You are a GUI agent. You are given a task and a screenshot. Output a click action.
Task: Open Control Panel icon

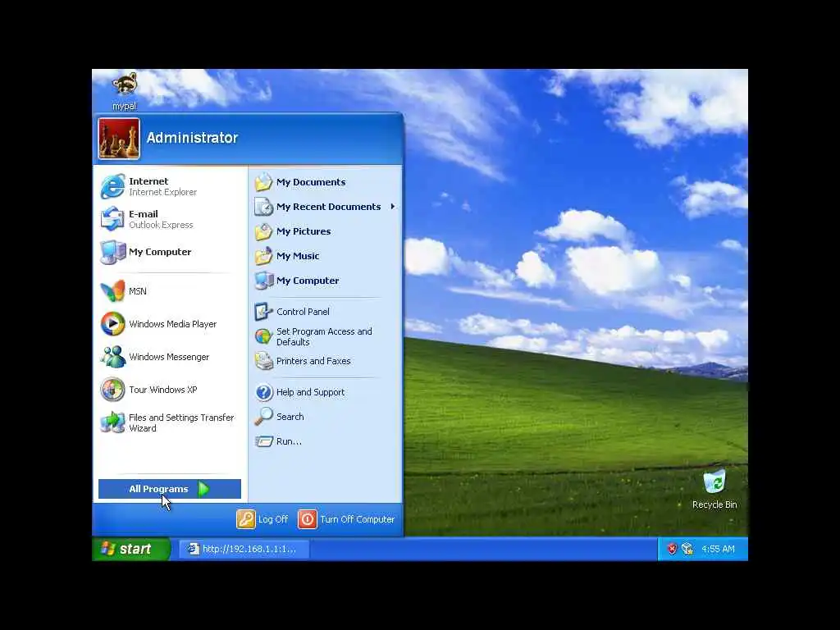263,312
